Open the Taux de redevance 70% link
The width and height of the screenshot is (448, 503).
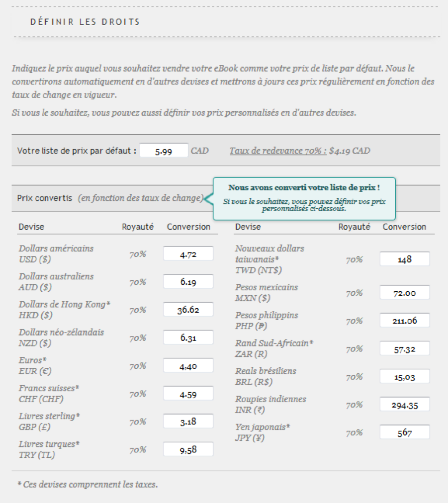pyautogui.click(x=278, y=151)
